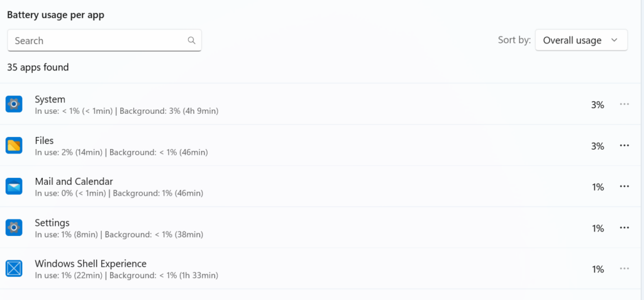The width and height of the screenshot is (644, 300).
Task: Click the System app gear icon
Action: click(14, 104)
